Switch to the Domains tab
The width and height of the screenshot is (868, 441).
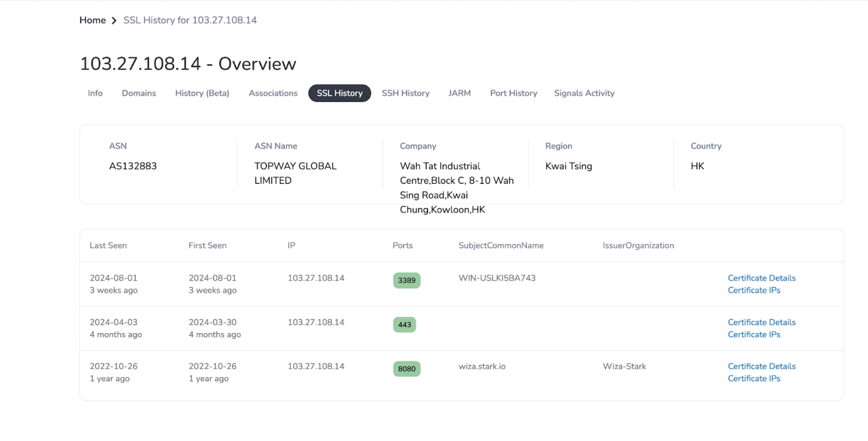tap(139, 93)
